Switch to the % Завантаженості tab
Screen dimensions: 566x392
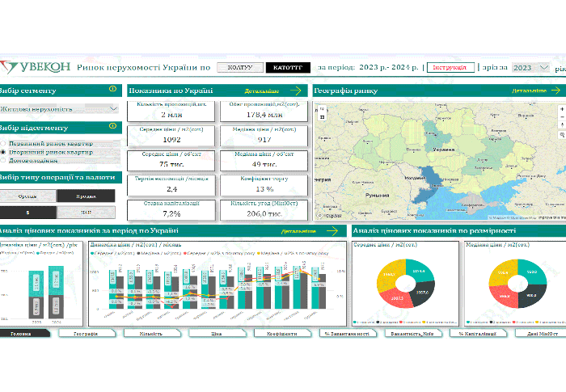[x=348, y=334]
